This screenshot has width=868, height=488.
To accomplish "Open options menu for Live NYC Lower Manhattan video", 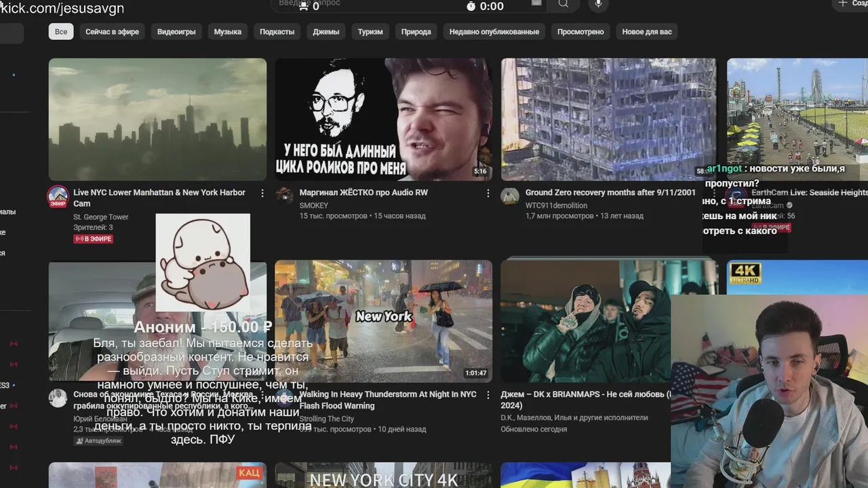I will click(262, 193).
